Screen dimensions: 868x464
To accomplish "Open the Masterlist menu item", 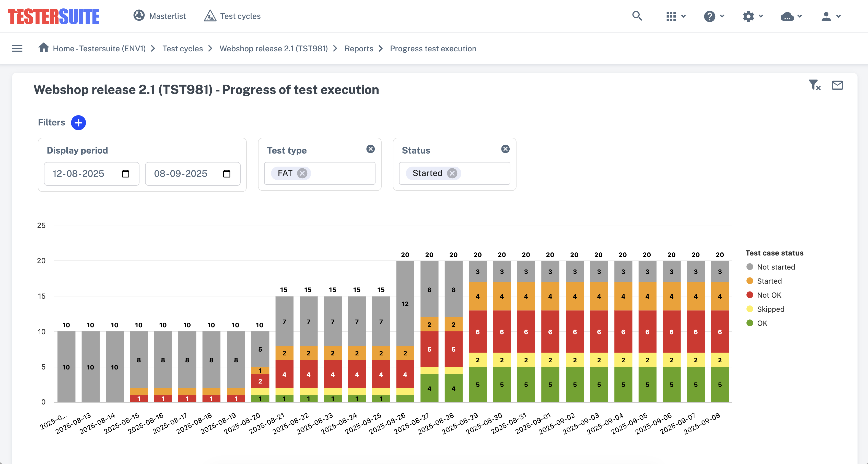I will pyautogui.click(x=159, y=16).
